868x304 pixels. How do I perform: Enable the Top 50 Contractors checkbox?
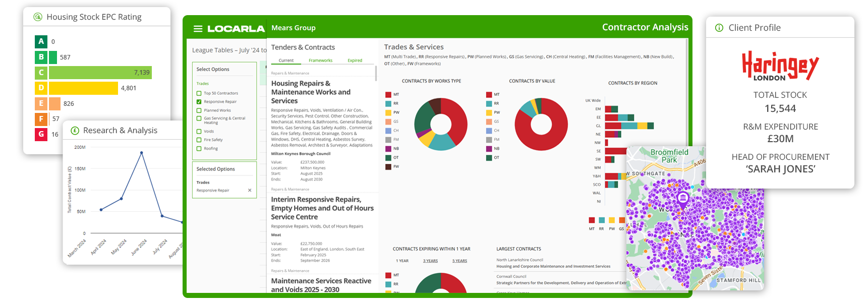coord(199,93)
